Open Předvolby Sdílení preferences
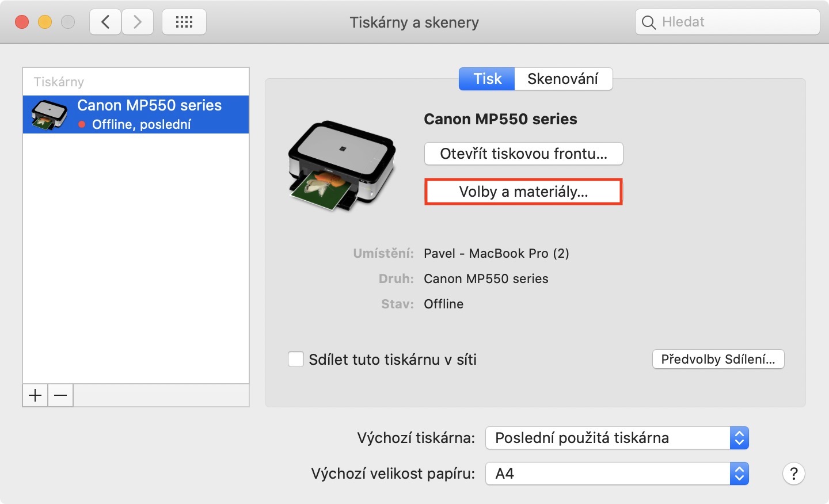Image resolution: width=829 pixels, height=504 pixels. [x=718, y=360]
